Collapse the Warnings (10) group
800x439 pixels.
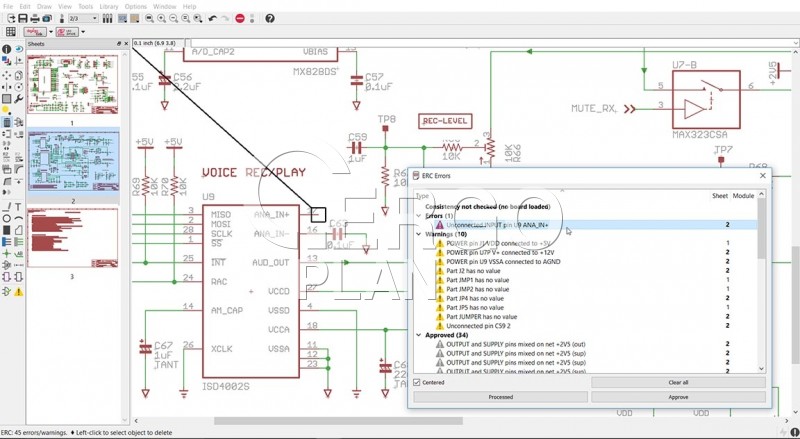click(418, 234)
